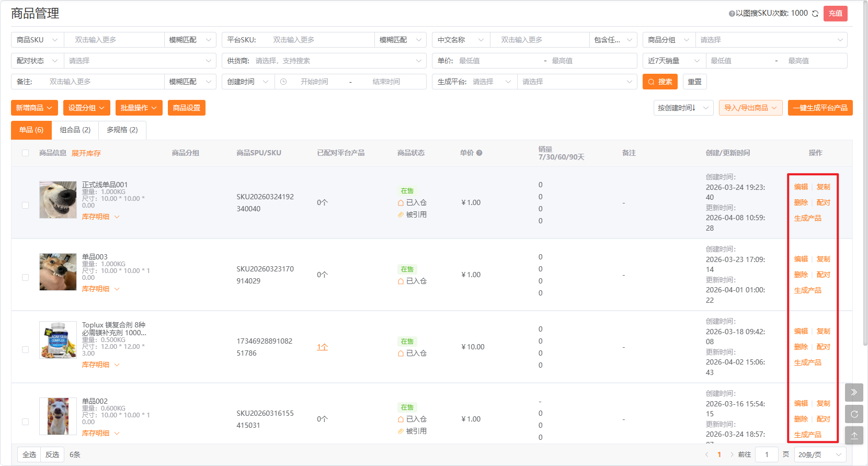Open the 20条/页 page size dropdown
The image size is (868, 466).
[820, 454]
